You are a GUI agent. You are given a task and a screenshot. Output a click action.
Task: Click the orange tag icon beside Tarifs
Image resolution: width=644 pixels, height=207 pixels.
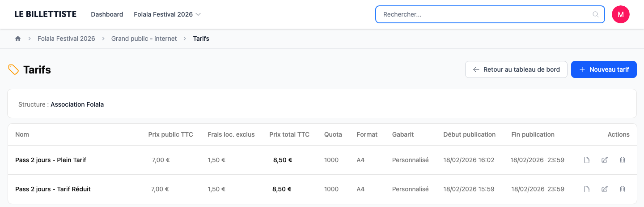pyautogui.click(x=13, y=69)
